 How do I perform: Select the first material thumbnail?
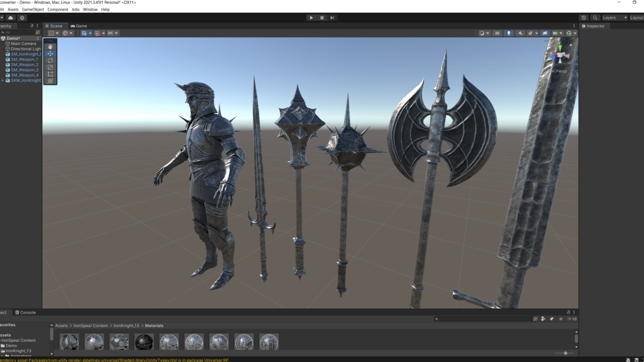click(x=69, y=342)
